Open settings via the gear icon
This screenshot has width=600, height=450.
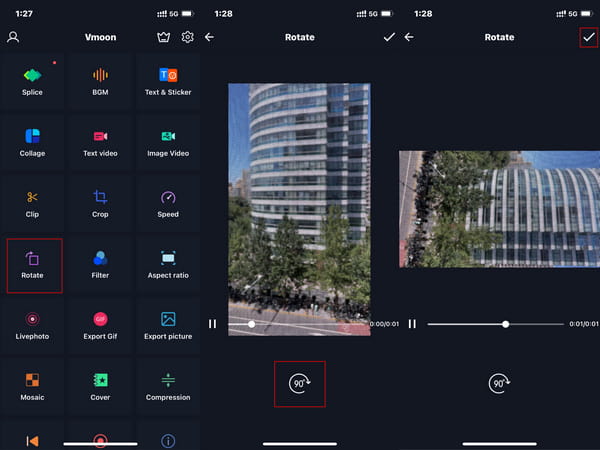(x=188, y=37)
